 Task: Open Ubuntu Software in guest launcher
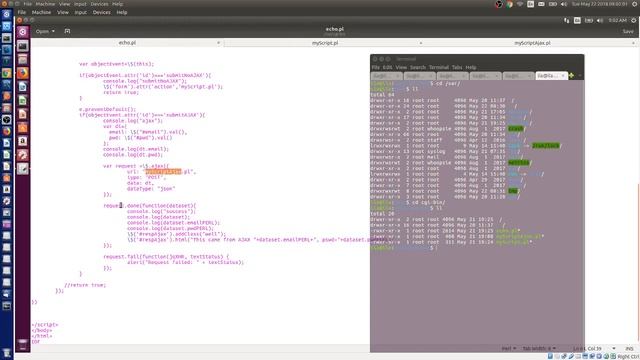[x=23, y=127]
